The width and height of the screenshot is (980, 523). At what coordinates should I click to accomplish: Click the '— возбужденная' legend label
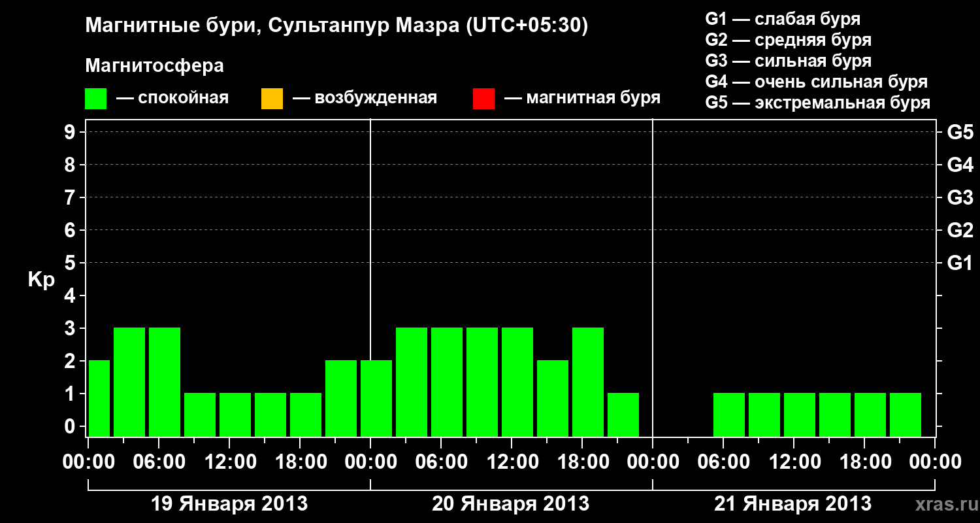[365, 98]
